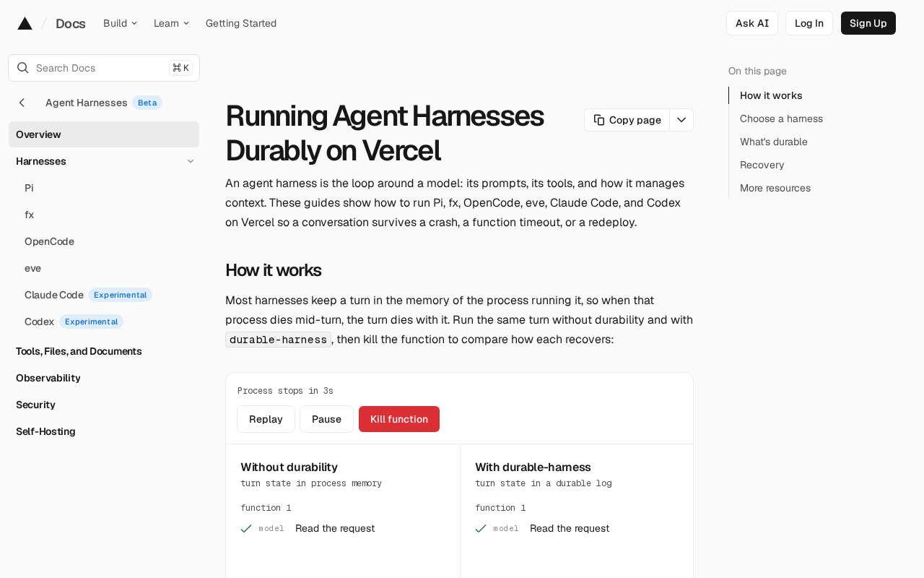Click the Copy page button
This screenshot has width=924, height=578.
click(x=627, y=120)
